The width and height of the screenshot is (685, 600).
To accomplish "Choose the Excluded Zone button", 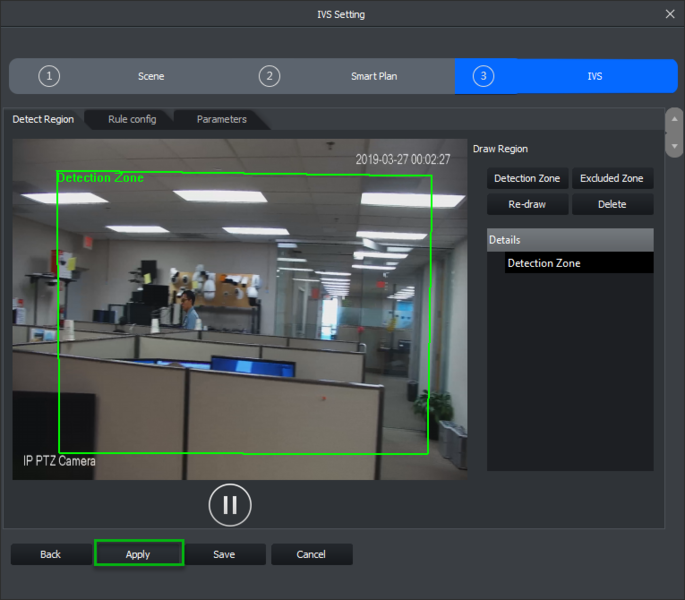I will click(x=612, y=178).
